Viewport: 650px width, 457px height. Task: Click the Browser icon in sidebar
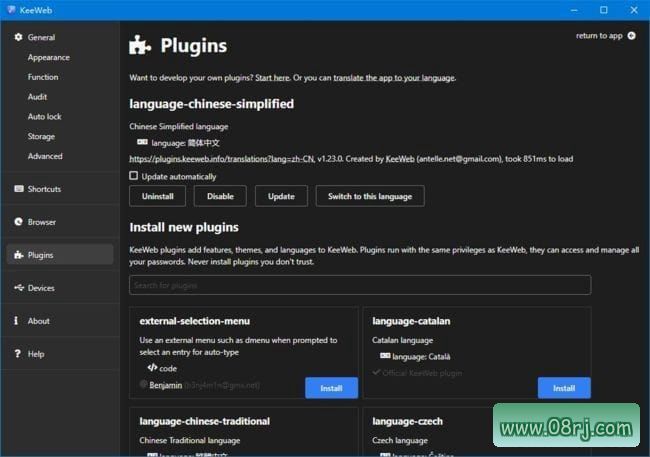point(18,222)
